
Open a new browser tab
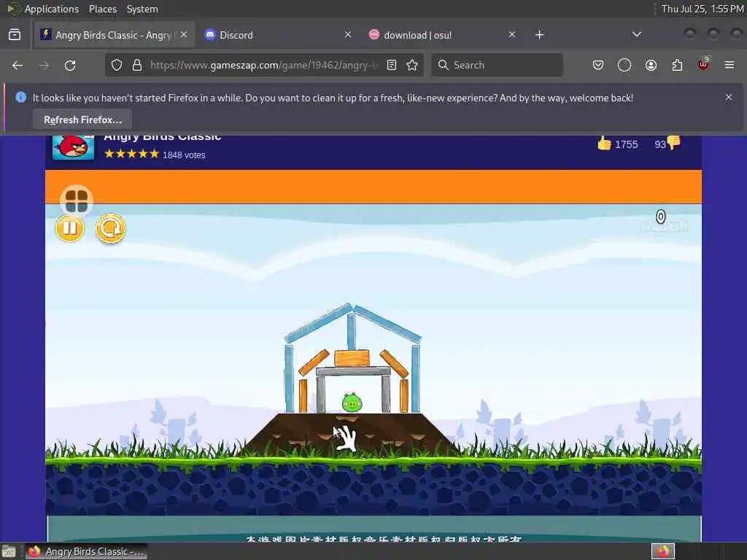(539, 35)
